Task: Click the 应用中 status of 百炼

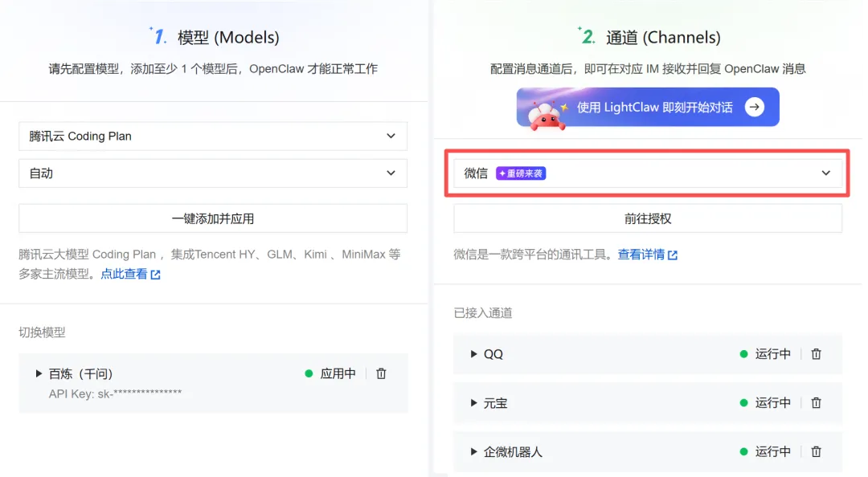Action: coord(330,373)
